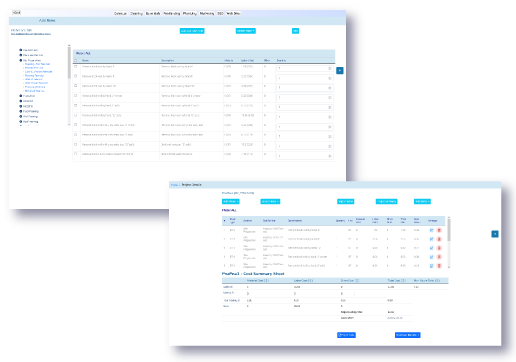Open the Drawing tab
Viewport: 516px width, 362px height.
click(x=136, y=14)
